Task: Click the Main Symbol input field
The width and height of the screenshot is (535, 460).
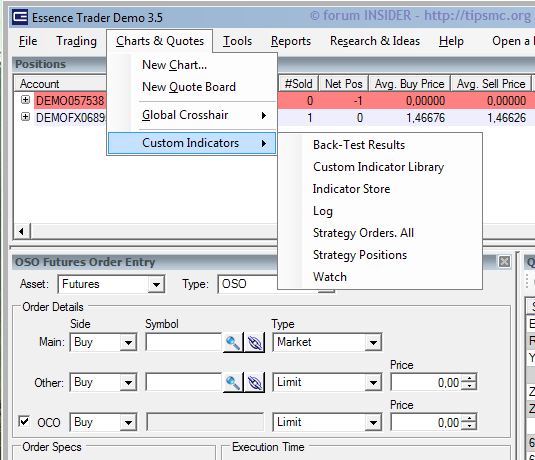Action: coord(184,342)
